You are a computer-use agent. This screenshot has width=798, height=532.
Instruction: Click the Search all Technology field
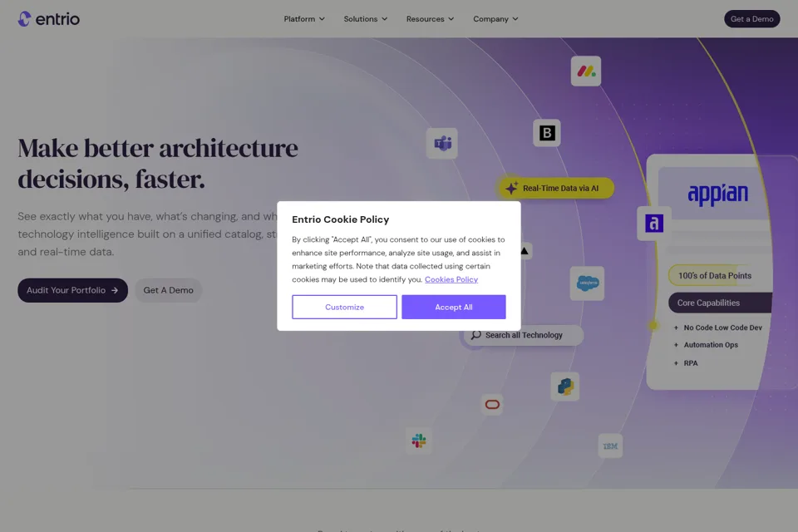coord(523,335)
